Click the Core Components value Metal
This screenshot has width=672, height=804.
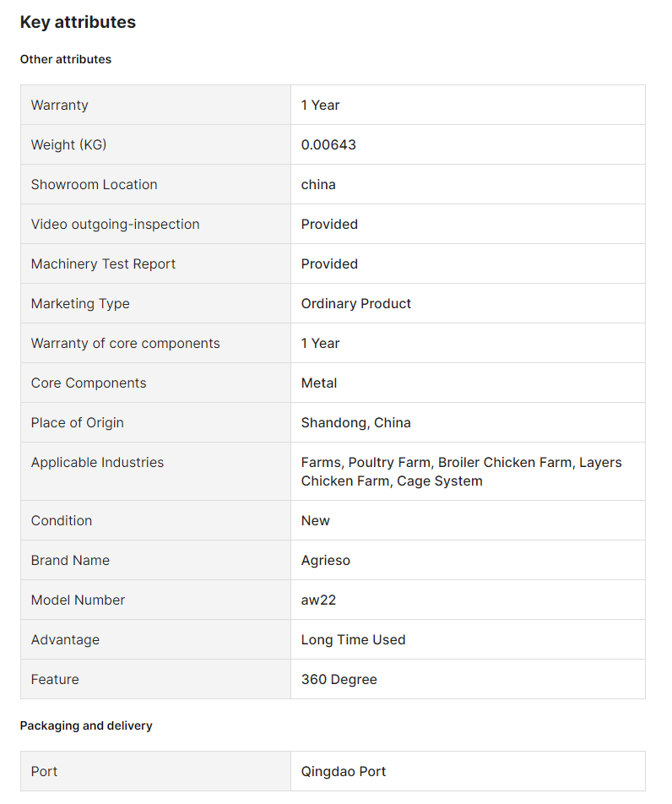coord(319,383)
